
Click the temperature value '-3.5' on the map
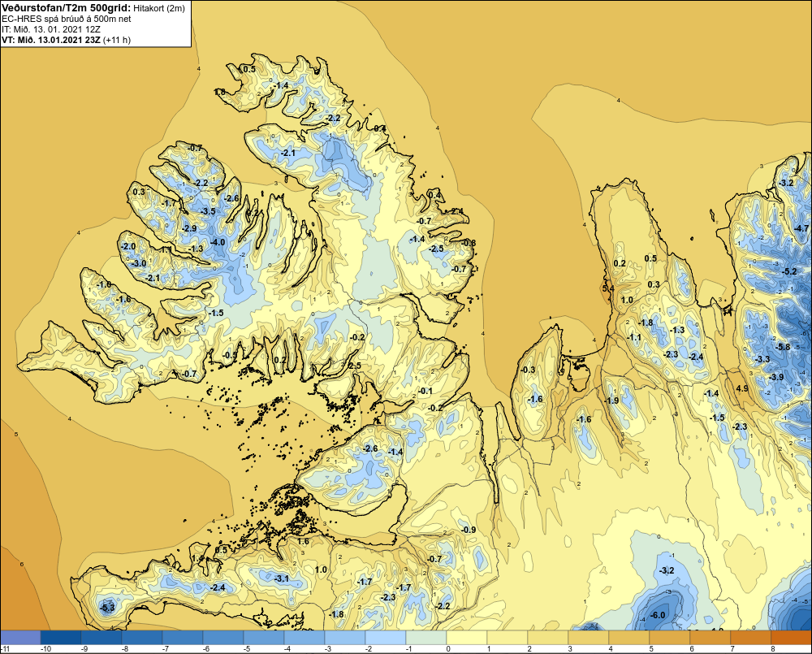[207, 211]
